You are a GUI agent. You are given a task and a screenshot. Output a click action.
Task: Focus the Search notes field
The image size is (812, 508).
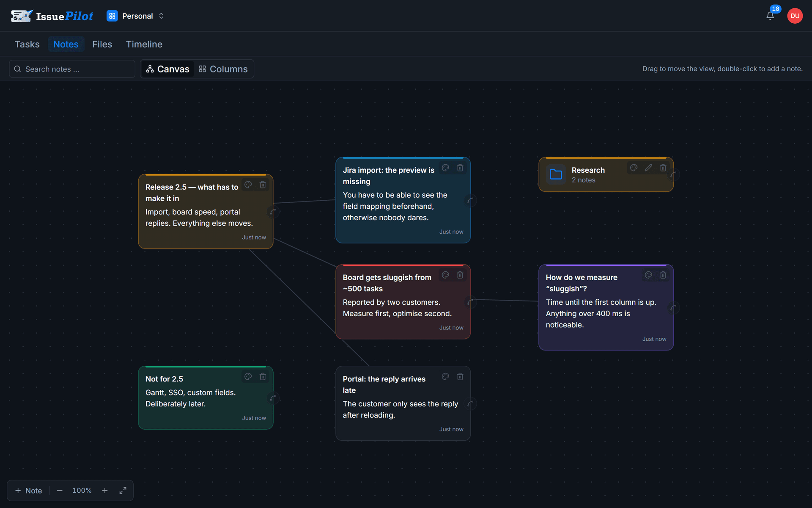72,69
